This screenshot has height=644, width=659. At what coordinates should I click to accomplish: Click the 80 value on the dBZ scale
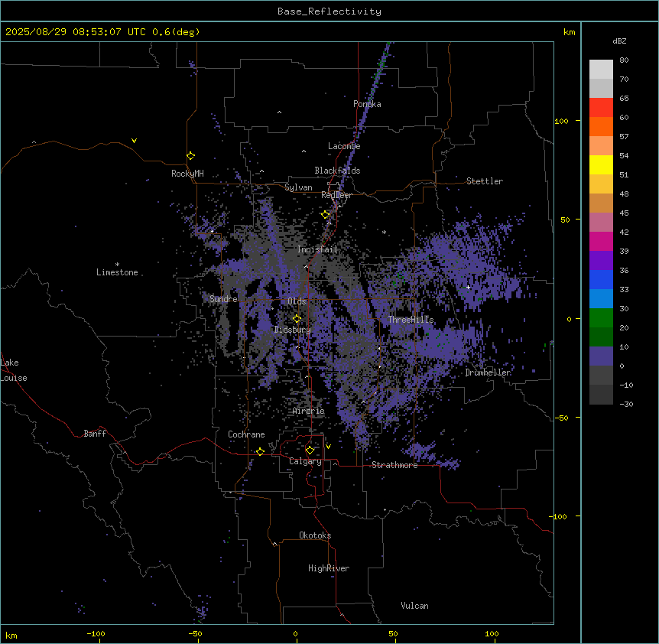624,60
